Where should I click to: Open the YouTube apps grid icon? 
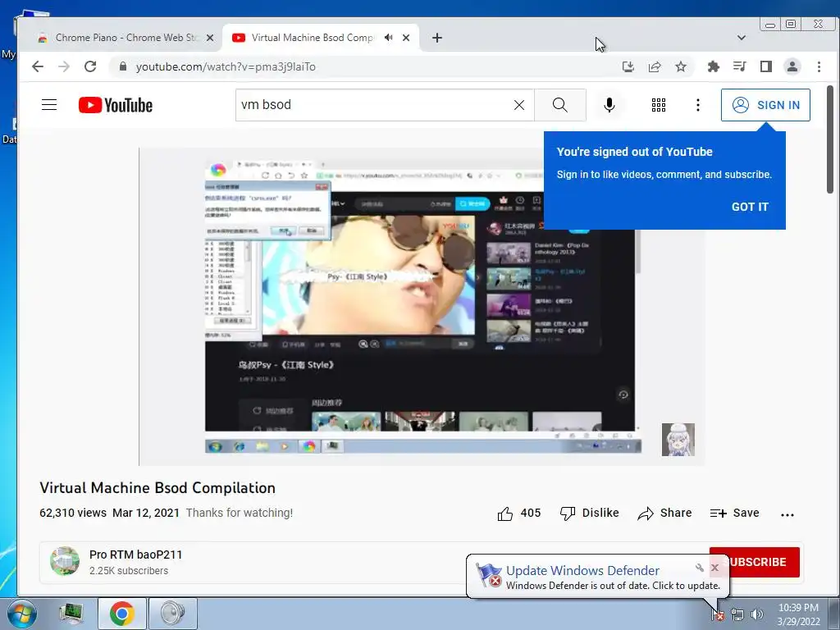(x=659, y=105)
